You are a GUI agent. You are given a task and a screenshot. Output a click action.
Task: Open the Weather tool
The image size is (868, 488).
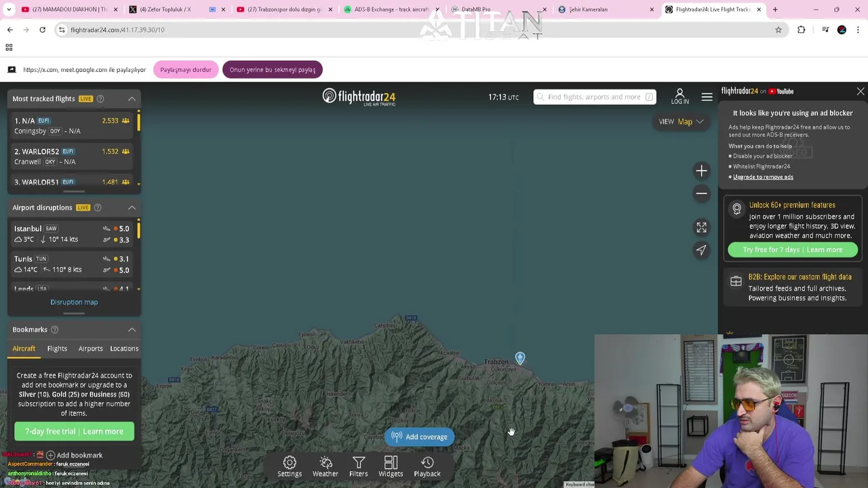325,466
